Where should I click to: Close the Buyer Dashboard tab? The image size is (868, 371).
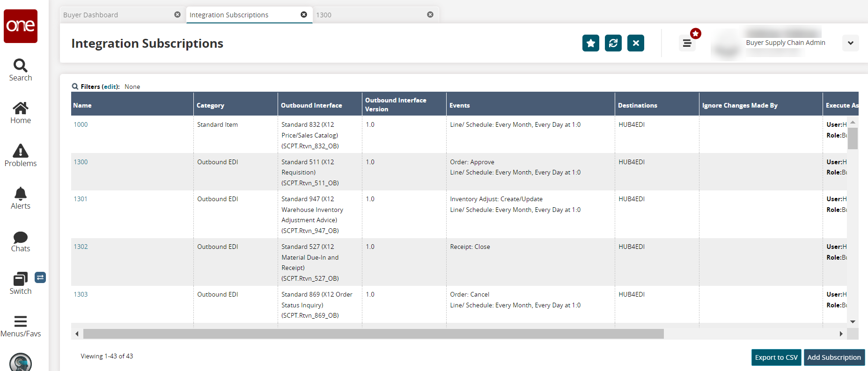coord(177,15)
